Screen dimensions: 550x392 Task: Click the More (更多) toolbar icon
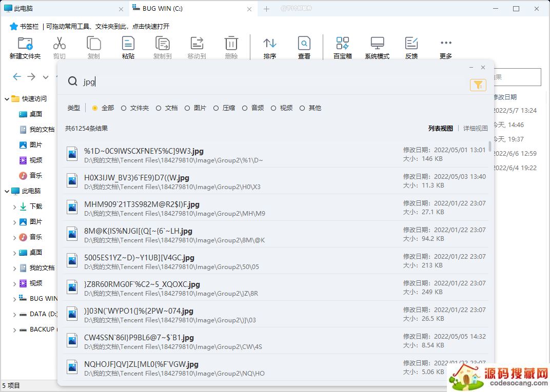(x=445, y=44)
